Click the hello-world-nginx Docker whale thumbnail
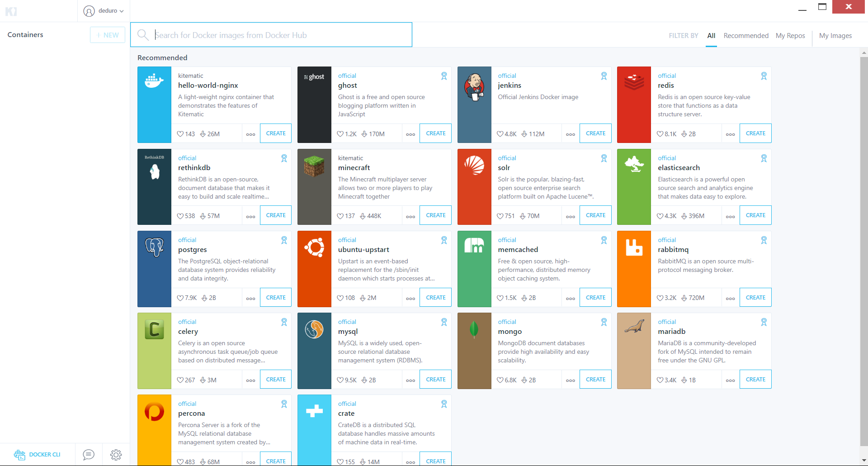 tap(154, 81)
